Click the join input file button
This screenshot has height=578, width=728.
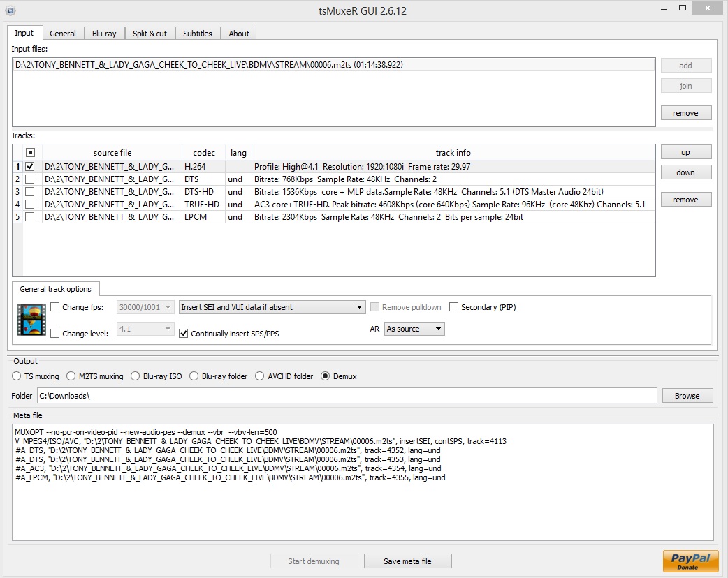[x=686, y=86]
